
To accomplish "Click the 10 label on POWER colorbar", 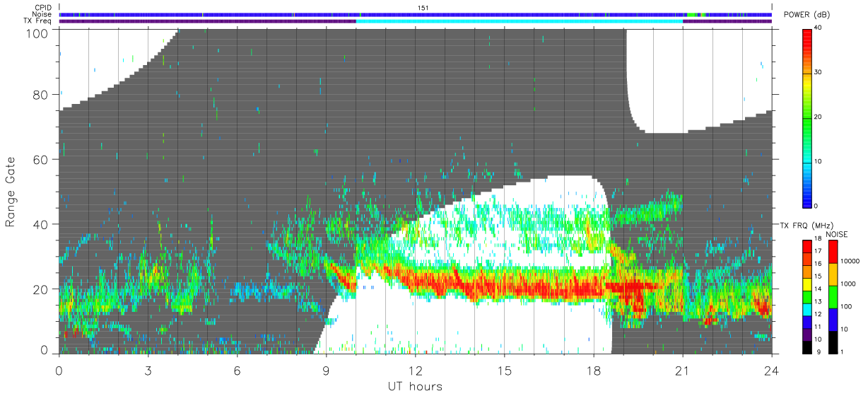I will coord(818,161).
